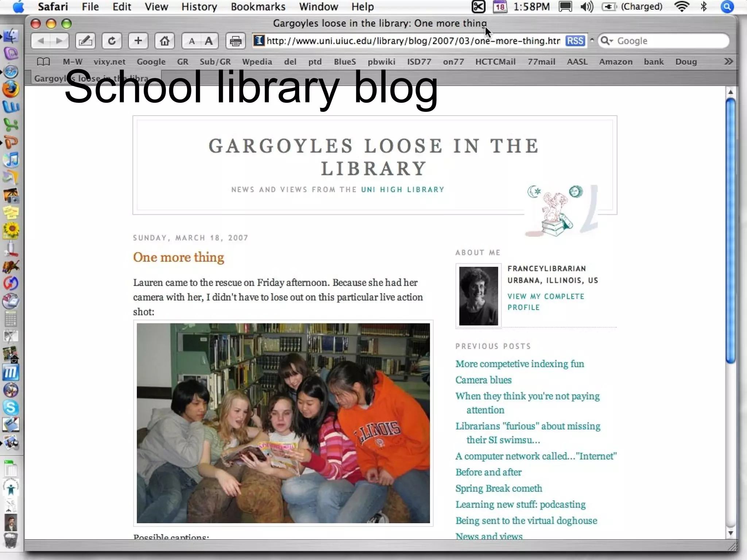This screenshot has height=560, width=747.
Task: Decrease text size with small A
Action: (191, 41)
